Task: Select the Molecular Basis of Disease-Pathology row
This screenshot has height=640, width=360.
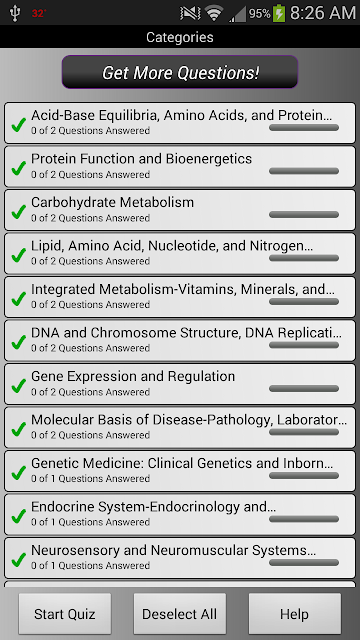Action: point(180,427)
